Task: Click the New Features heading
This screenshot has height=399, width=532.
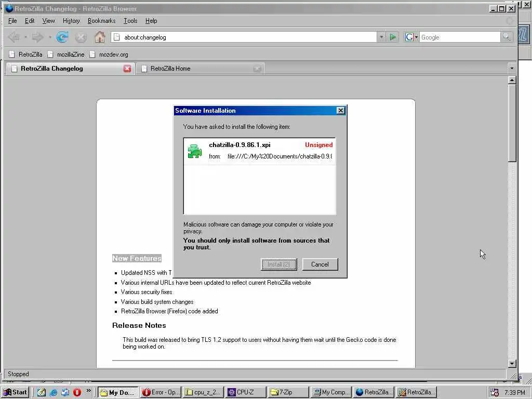Action: [137, 259]
